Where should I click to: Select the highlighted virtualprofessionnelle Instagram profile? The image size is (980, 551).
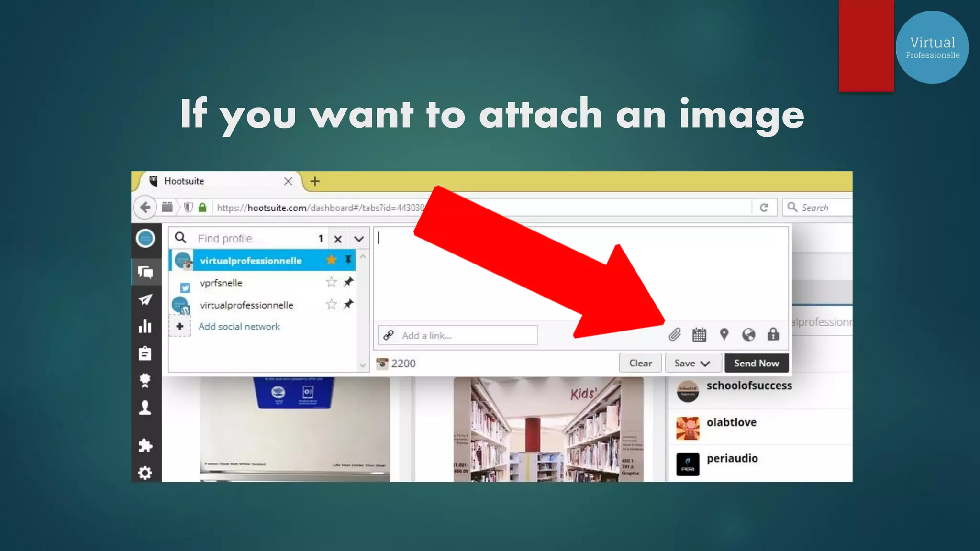262,260
